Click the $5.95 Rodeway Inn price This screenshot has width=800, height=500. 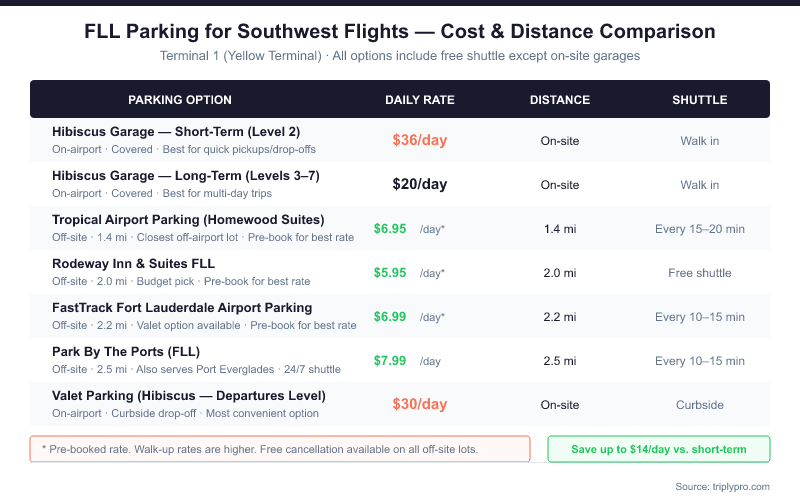(390, 273)
